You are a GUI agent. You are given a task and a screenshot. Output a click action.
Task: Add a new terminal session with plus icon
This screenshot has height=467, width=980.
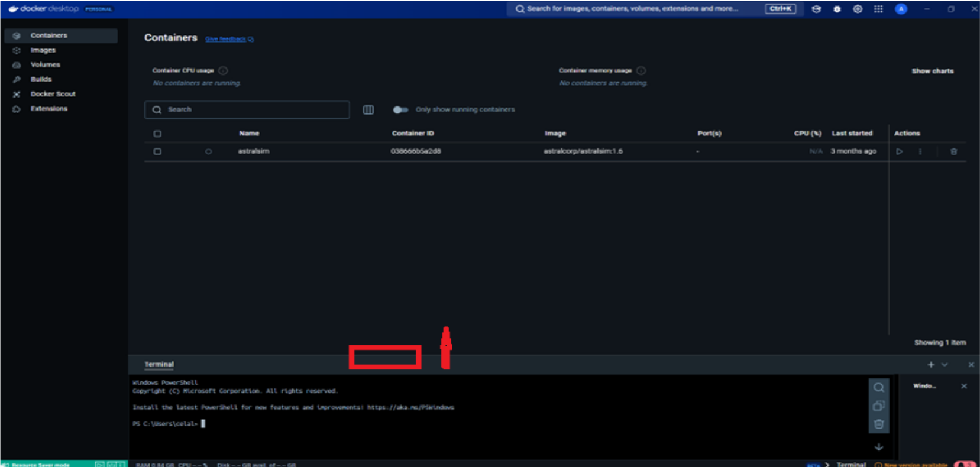tap(931, 365)
